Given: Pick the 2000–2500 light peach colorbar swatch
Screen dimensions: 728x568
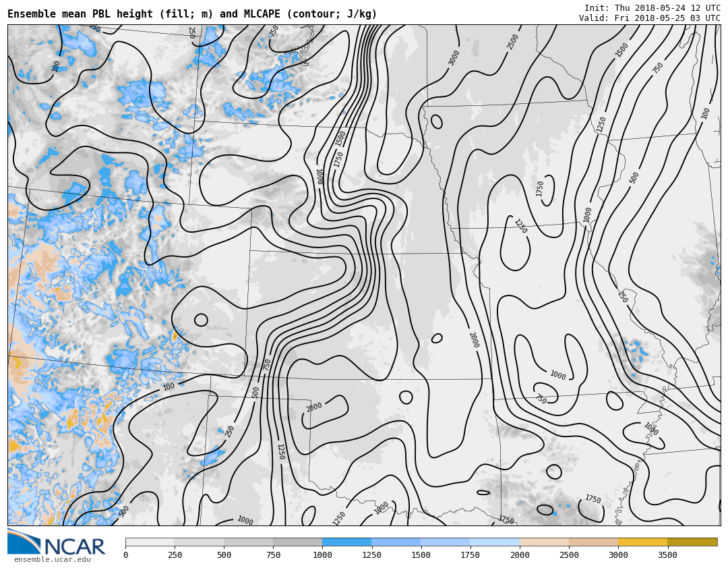Looking at the screenshot, I should click(544, 542).
